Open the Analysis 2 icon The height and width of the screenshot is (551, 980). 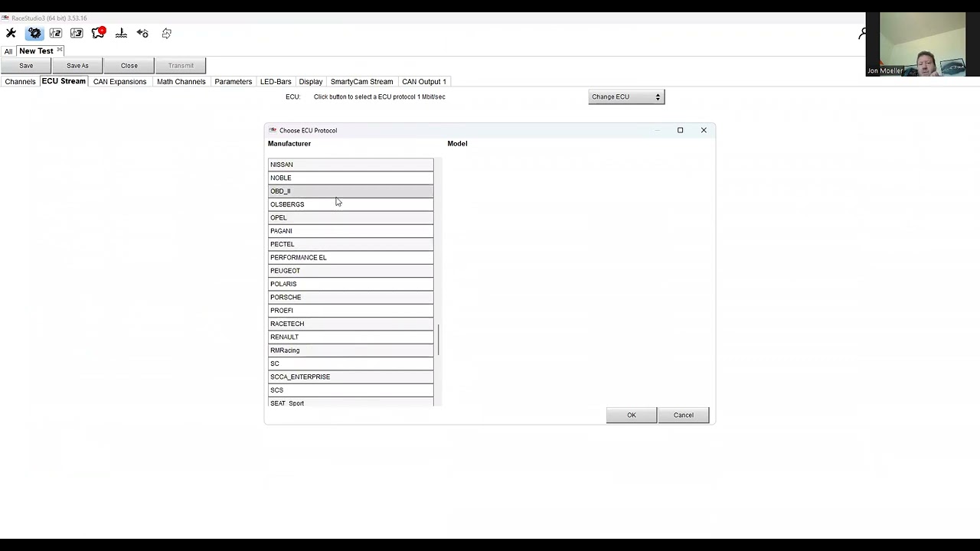pyautogui.click(x=55, y=33)
